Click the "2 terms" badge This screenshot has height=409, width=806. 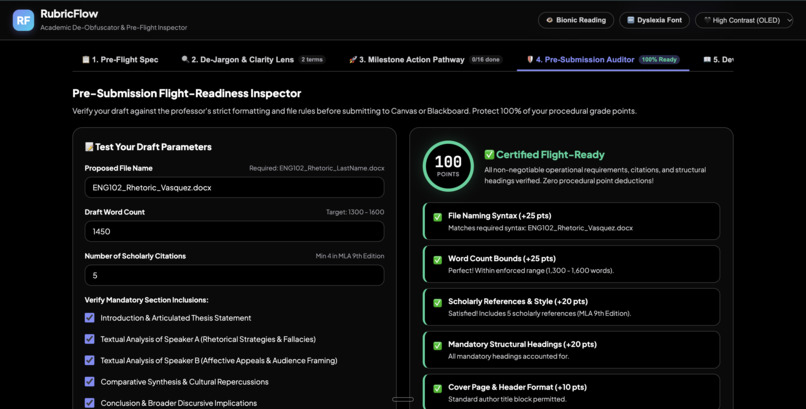(x=312, y=60)
